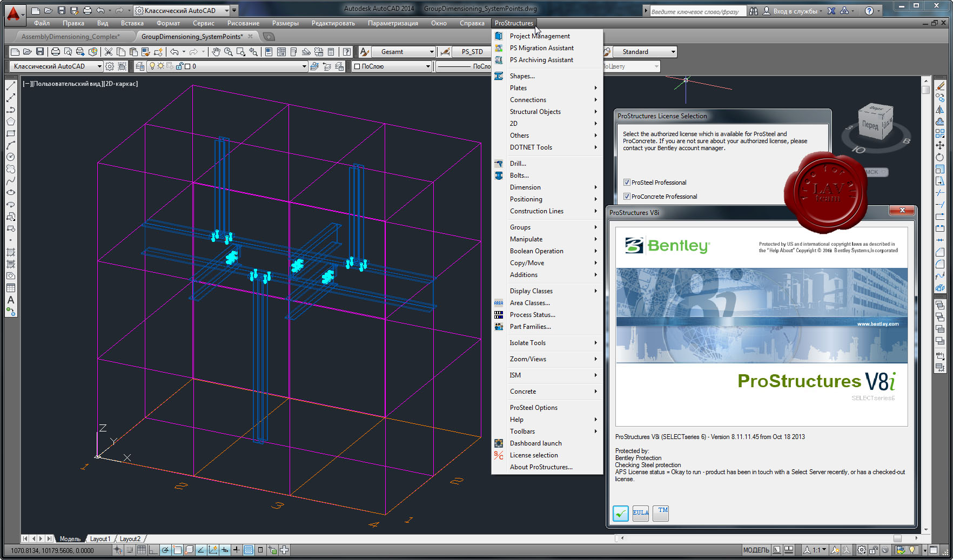Select the Line draw tool
The image size is (953, 560).
pyautogui.click(x=10, y=86)
